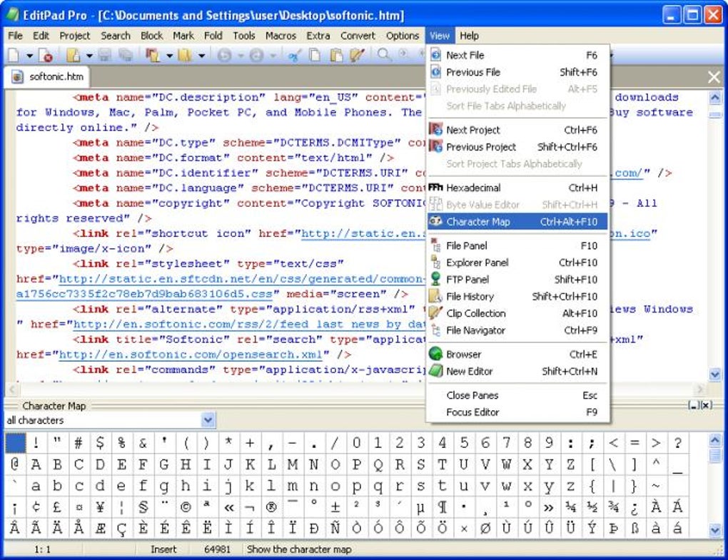This screenshot has height=560, width=728.
Task: Pick the @ character in Character Map
Action: pos(15,464)
